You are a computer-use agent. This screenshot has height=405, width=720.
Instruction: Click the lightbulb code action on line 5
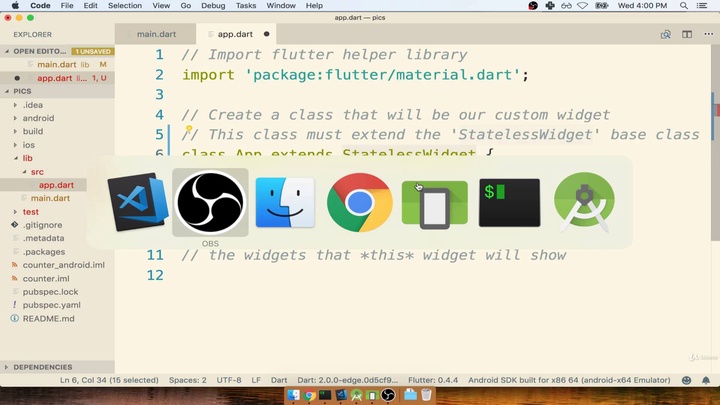188,130
